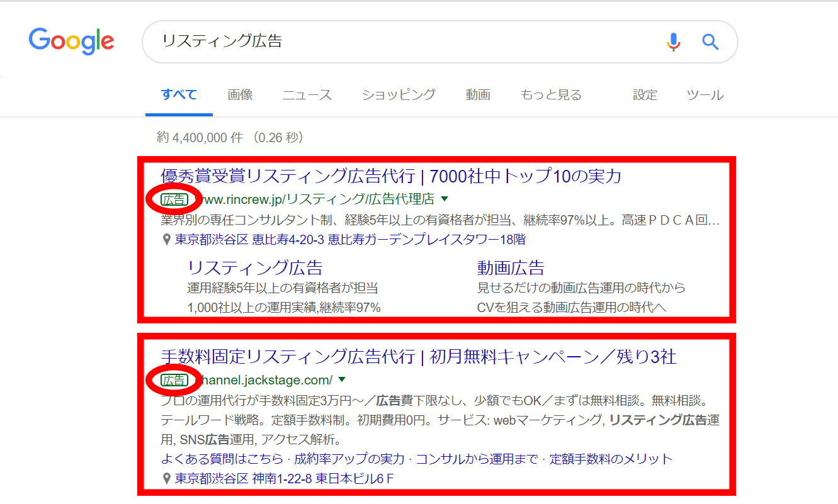Click the address 恵比寿4-20-3 恵比寿ガーデンプレイスタワー18階

click(350, 240)
